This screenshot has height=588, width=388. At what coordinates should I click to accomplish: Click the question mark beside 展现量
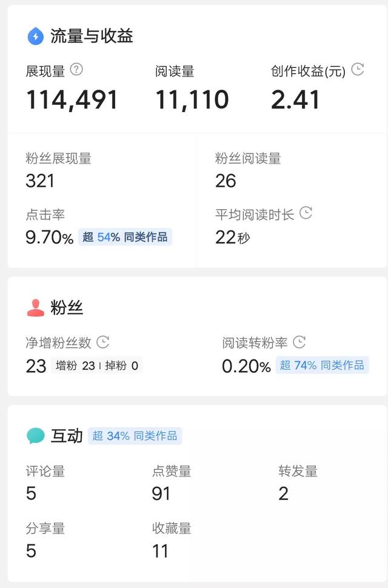[x=76, y=70]
